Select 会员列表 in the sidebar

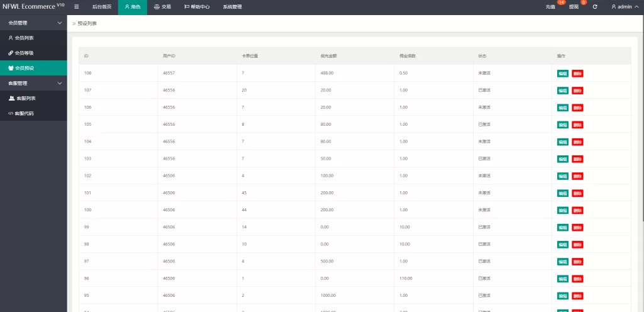point(24,38)
